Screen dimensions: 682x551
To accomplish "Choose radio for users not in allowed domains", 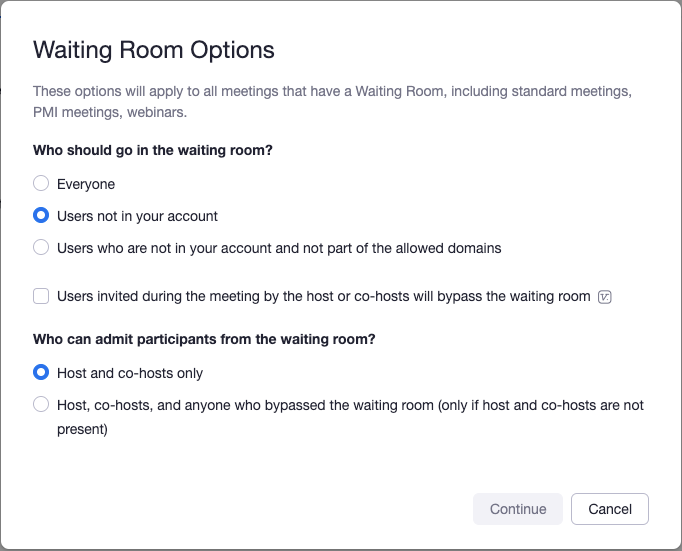I will 41,247.
